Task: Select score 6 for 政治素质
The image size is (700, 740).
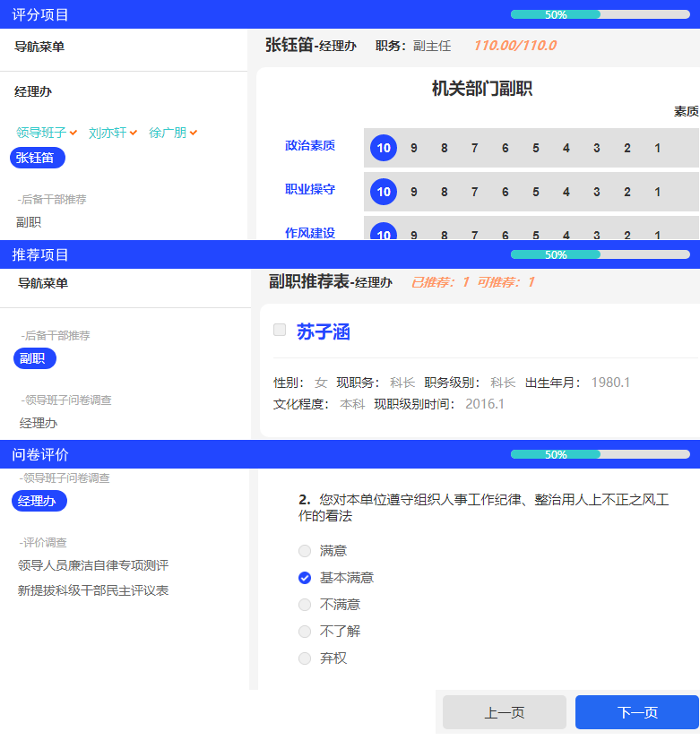Action: coord(505,148)
